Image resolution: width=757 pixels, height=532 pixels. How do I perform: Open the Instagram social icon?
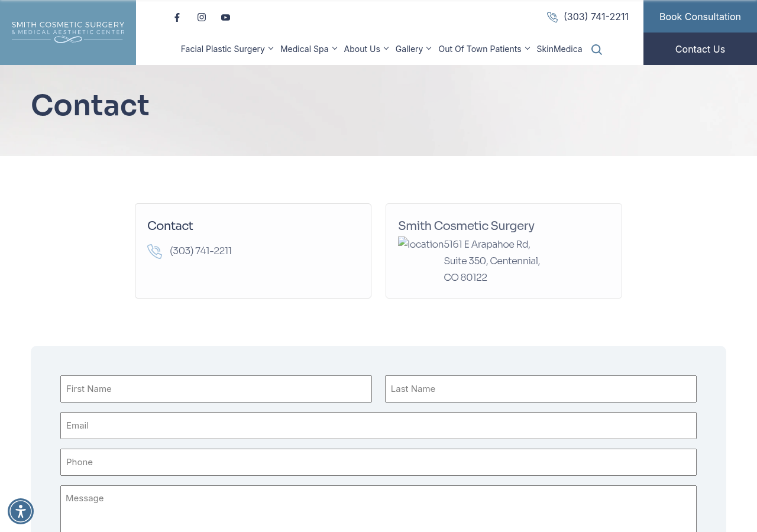tap(202, 17)
